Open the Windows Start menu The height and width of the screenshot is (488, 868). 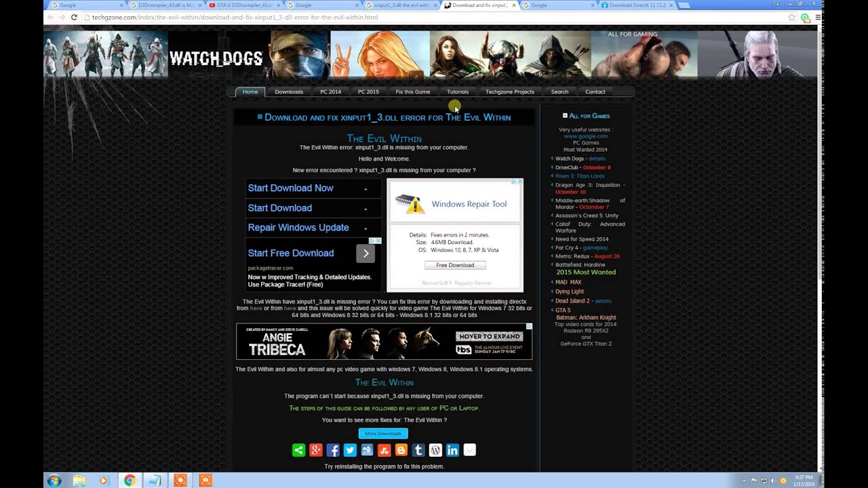coord(54,481)
